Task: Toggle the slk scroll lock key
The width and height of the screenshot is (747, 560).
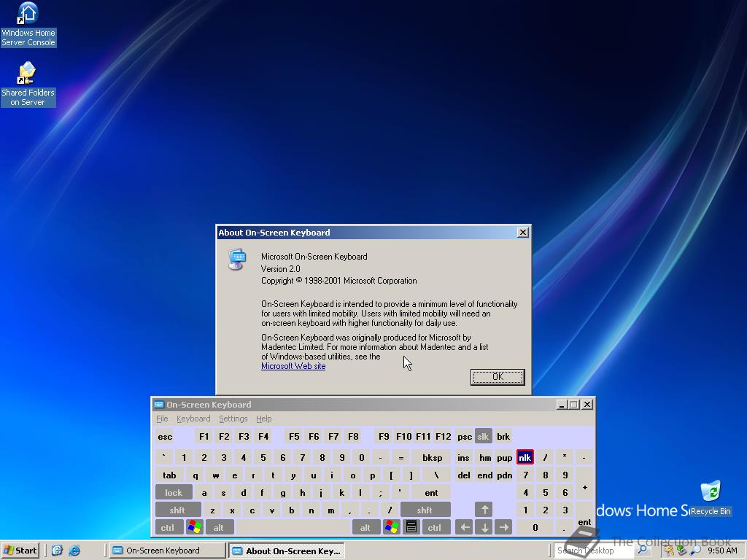Action: (x=484, y=436)
